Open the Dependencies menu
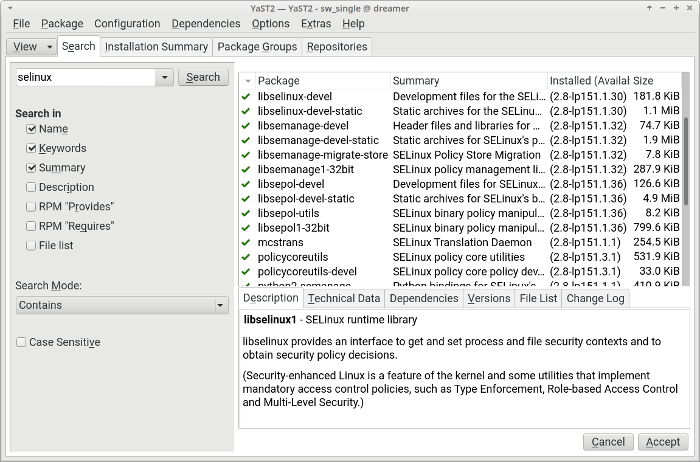The image size is (700, 462). click(x=205, y=23)
